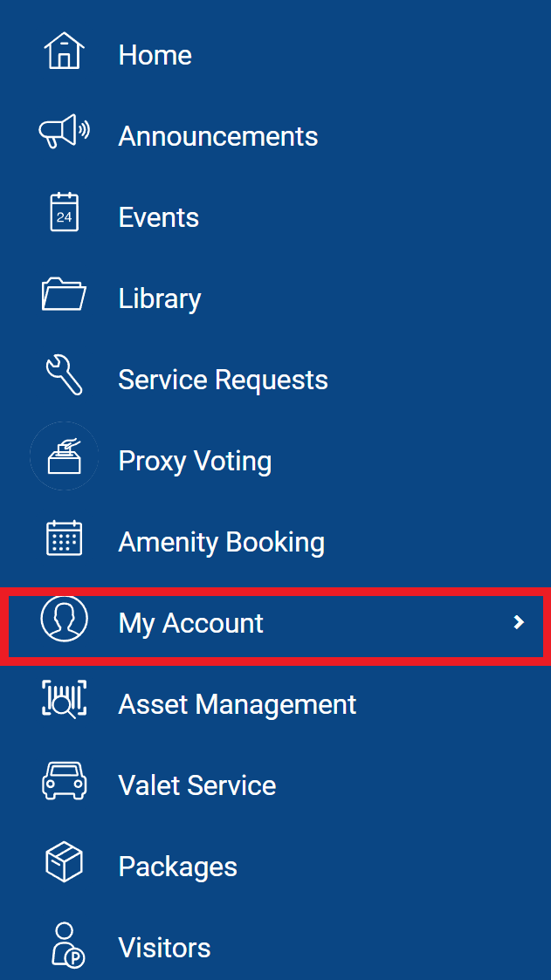This screenshot has height=980, width=551.
Task: Open the Announcements menu item
Action: tap(217, 135)
